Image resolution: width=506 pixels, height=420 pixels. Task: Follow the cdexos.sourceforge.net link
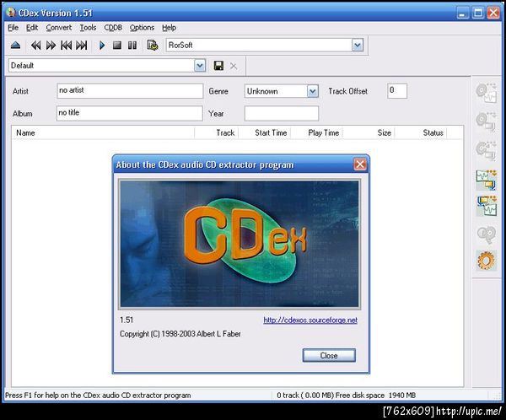(x=310, y=320)
